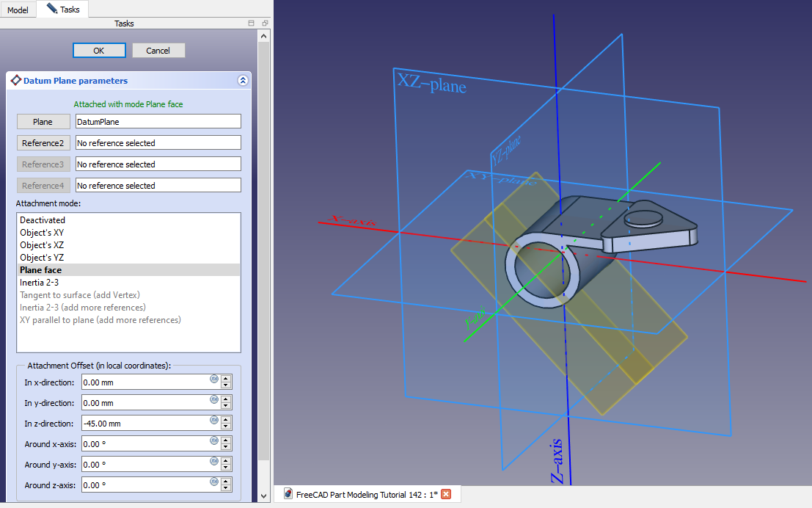Open the expression editor for the z-direction offset
This screenshot has width=812, height=508.
[x=213, y=421]
